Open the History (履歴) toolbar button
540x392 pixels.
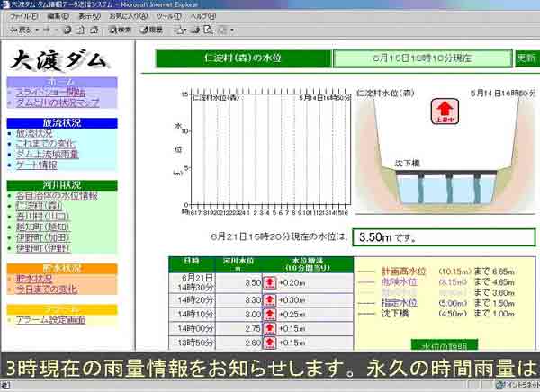coord(152,30)
